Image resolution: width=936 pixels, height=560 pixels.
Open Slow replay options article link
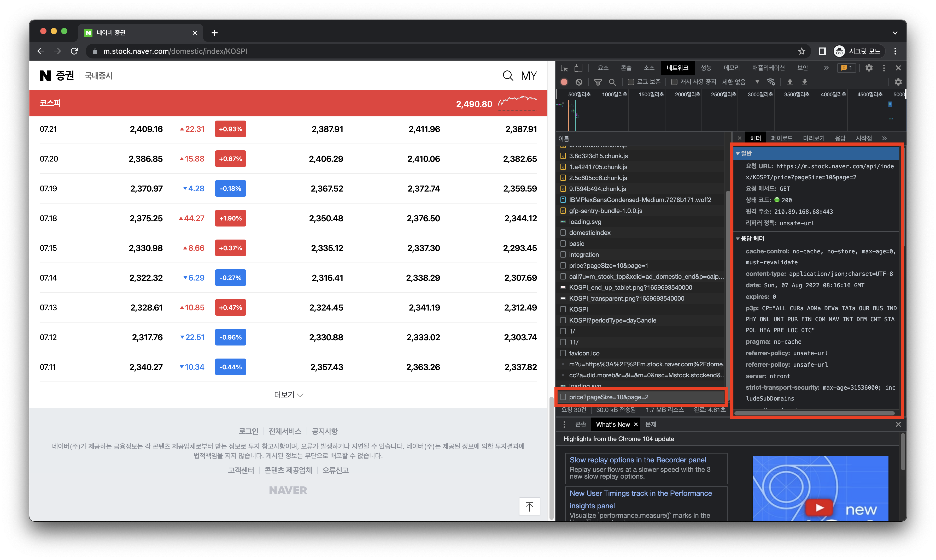pos(638,460)
